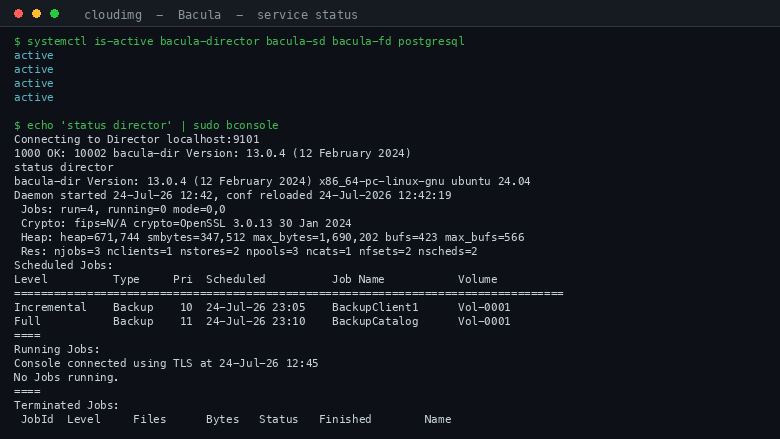Click the red close window button
Screen dimensions: 780x439
click(18, 14)
